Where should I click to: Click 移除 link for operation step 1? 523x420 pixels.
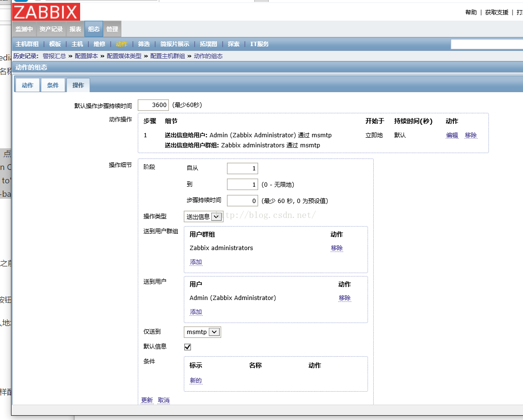coord(471,135)
